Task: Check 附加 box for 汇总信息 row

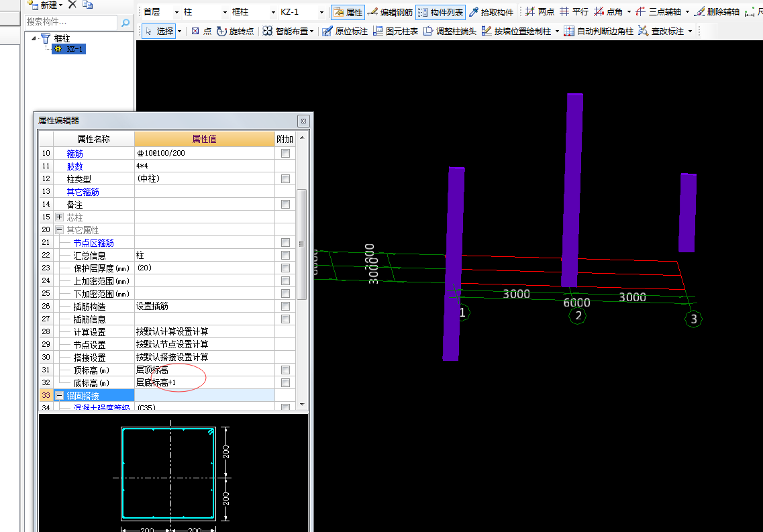Action: [x=286, y=255]
